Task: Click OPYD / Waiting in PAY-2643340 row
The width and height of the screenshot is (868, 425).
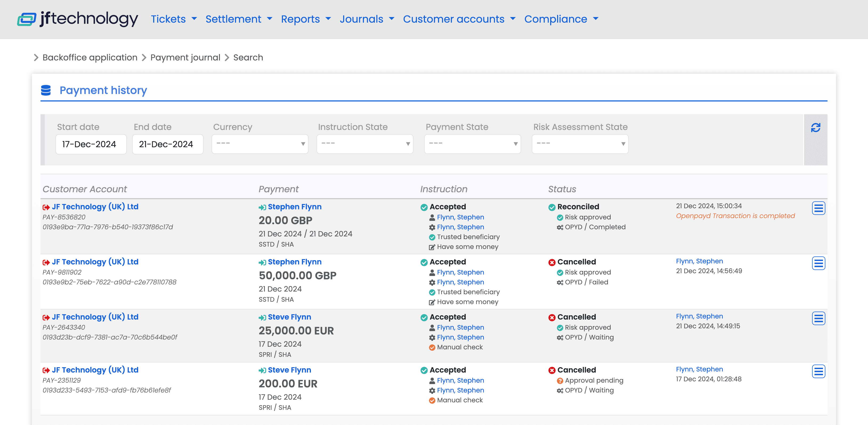Action: (589, 337)
